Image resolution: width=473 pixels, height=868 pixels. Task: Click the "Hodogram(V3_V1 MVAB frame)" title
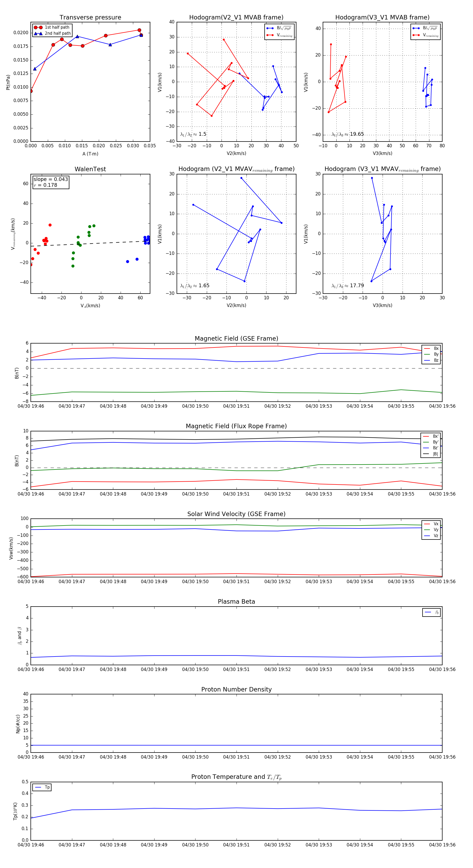click(382, 18)
